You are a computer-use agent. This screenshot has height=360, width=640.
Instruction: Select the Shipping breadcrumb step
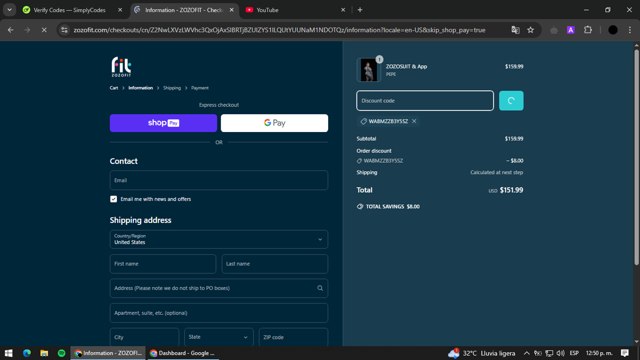pyautogui.click(x=172, y=88)
